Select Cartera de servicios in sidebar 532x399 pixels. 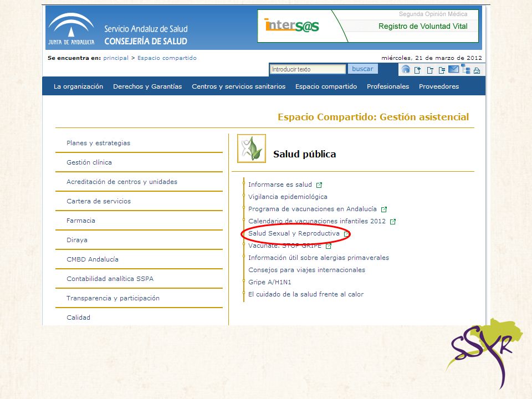[99, 201]
